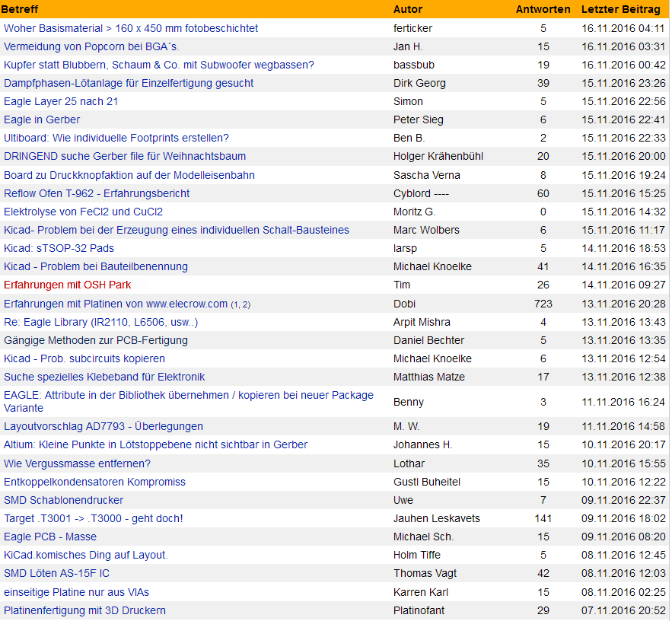Image resolution: width=672 pixels, height=621 pixels.
Task: Click date '15.11.2016 23:26'
Action: (623, 83)
